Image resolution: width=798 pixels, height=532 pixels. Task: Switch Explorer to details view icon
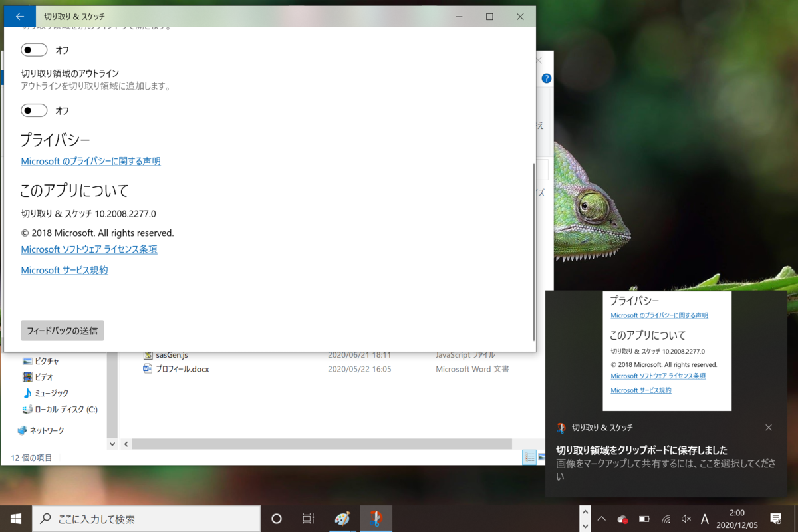coord(529,457)
